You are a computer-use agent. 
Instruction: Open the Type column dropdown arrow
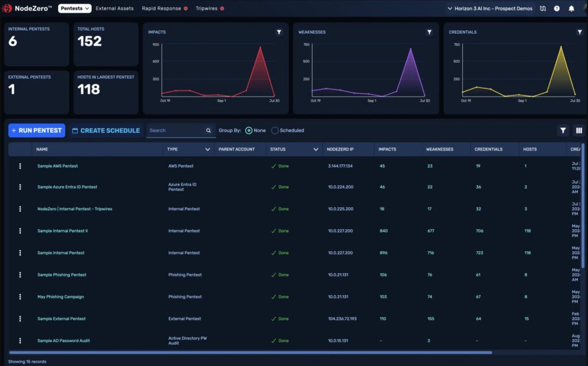(207, 149)
